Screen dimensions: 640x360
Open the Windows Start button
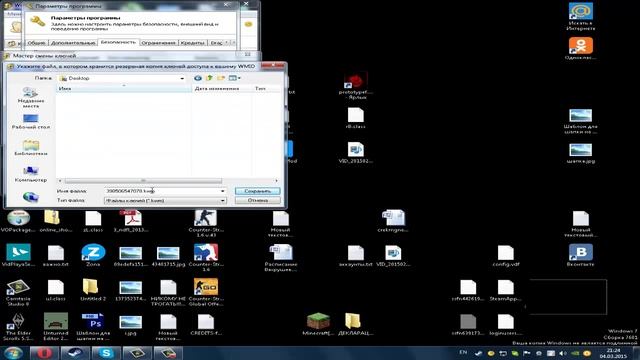tap(13, 353)
